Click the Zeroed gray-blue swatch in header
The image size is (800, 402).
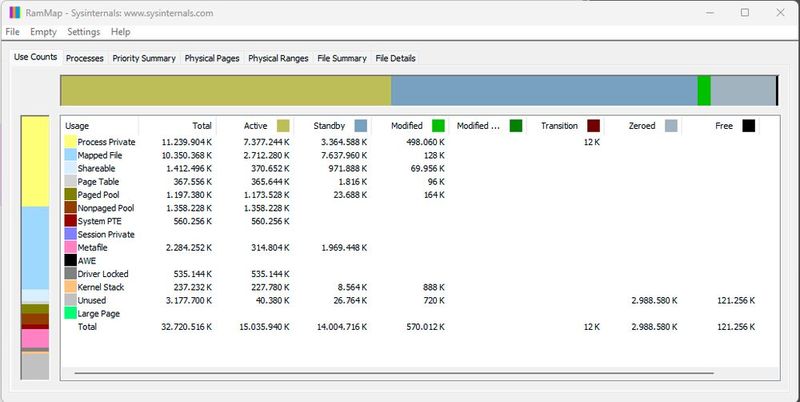coord(671,125)
